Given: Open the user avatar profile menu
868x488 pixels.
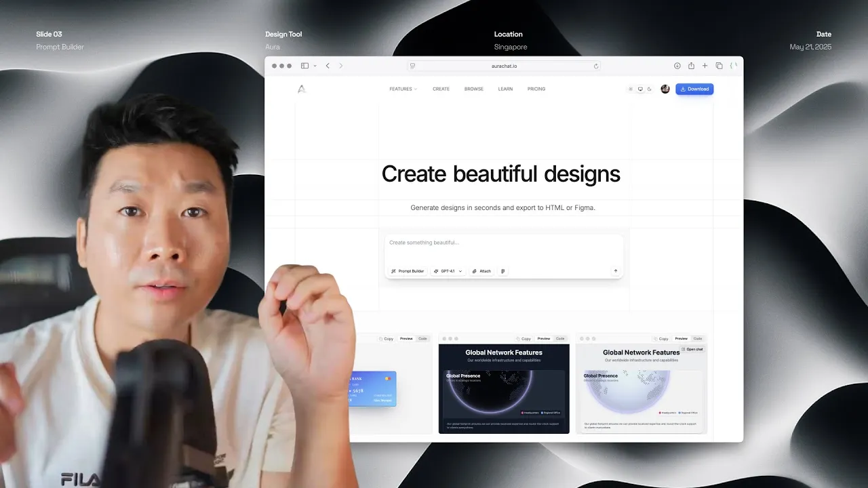Looking at the screenshot, I should pos(665,89).
